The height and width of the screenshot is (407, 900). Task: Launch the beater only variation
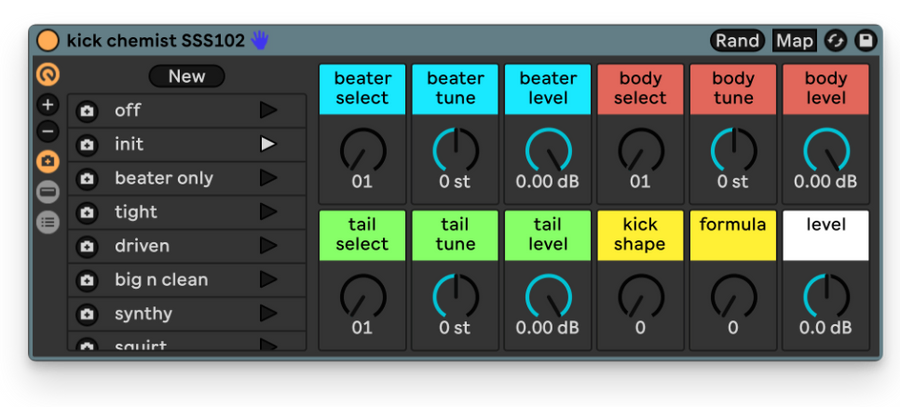(268, 178)
